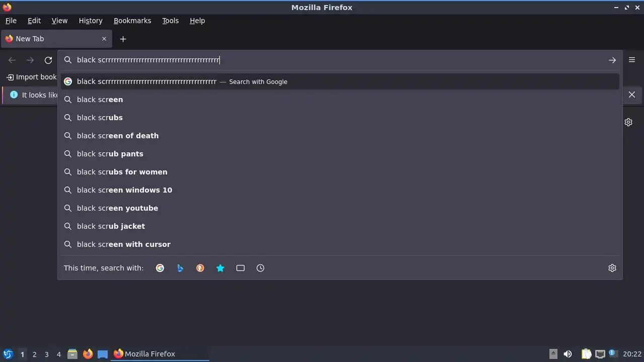Screen dimensions: 644x362
Task: Search with Bing this time
Action: click(x=180, y=268)
